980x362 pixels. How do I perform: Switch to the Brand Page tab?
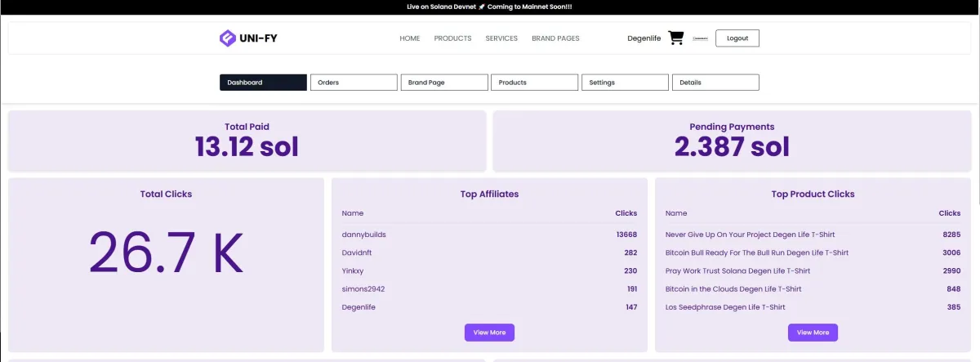pos(444,83)
